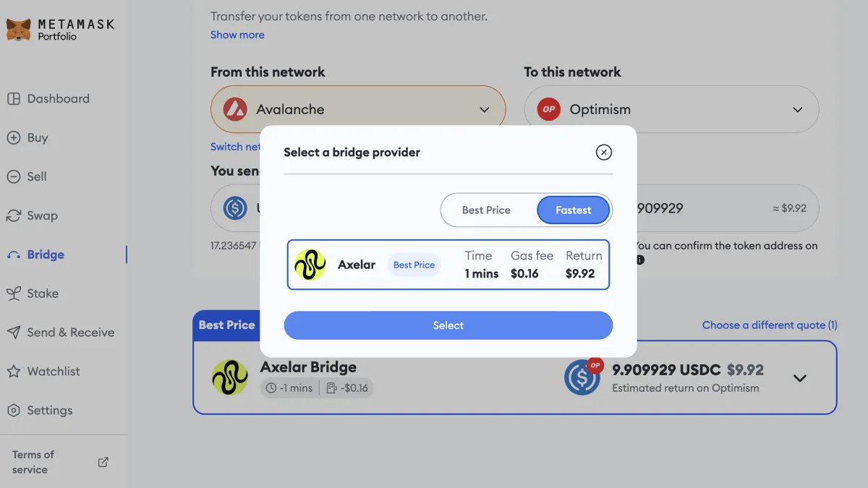Click the Stake sprout icon
The height and width of the screenshot is (488, 868).
tap(13, 294)
